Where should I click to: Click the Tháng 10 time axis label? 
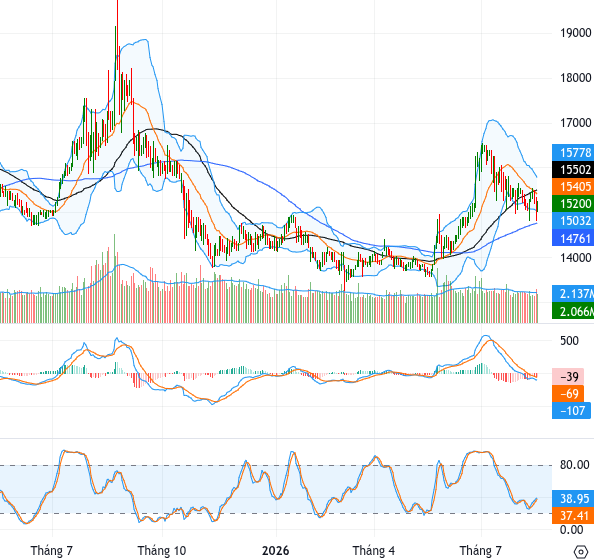tap(162, 550)
